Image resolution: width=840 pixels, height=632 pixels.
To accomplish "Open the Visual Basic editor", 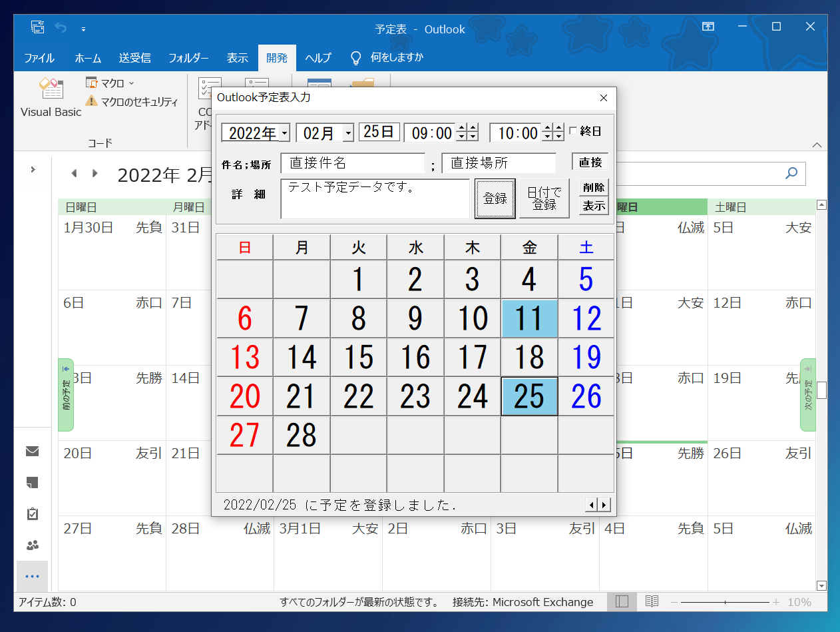I will 51,98.
